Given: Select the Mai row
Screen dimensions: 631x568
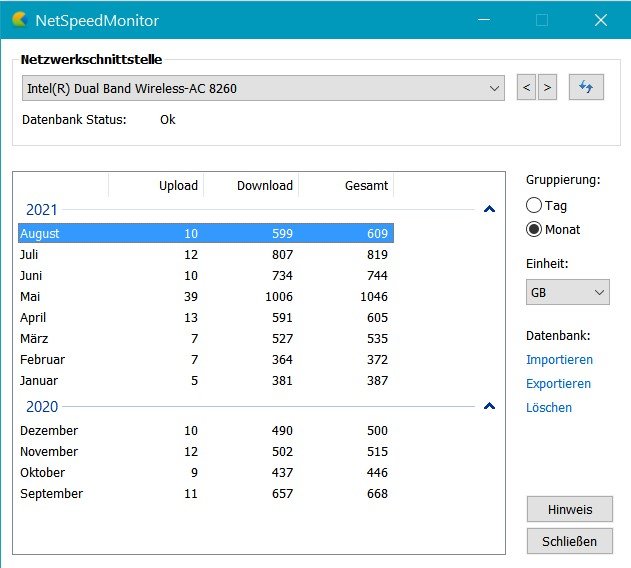Looking at the screenshot, I should point(206,296).
